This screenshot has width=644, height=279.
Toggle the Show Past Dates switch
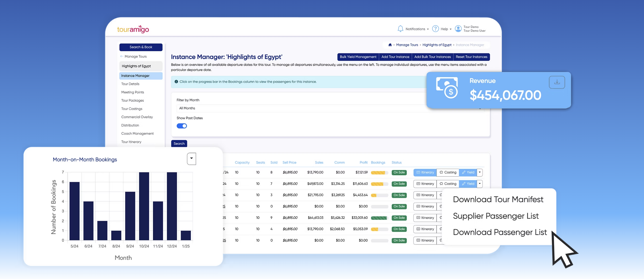[x=181, y=126]
